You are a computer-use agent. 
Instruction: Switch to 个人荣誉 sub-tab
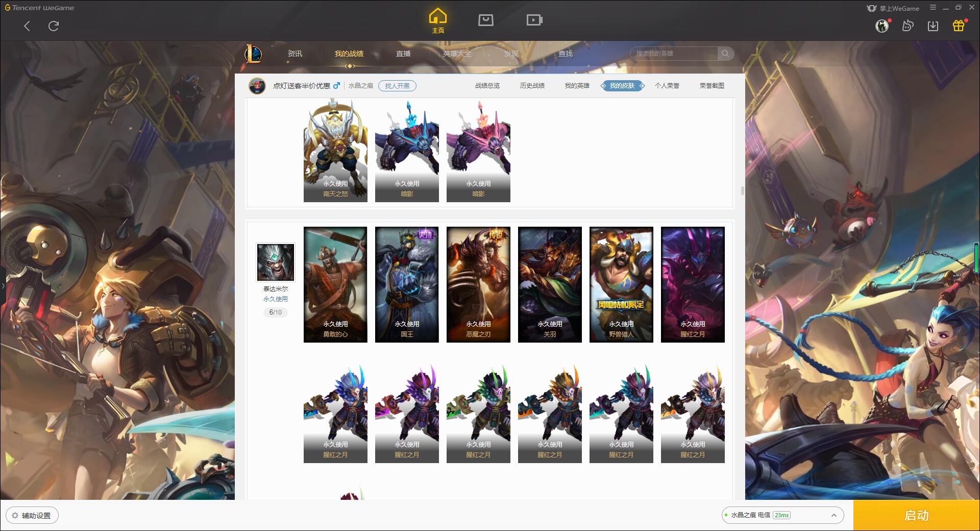[667, 86]
